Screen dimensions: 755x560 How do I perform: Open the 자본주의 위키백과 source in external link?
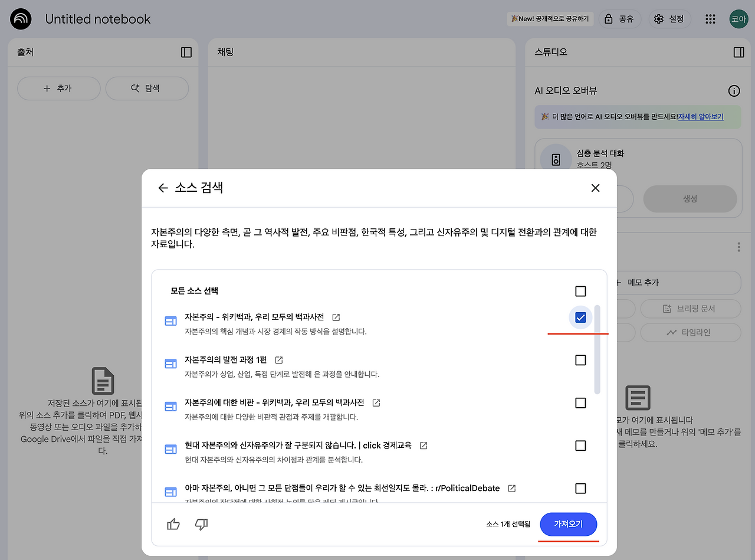tap(335, 317)
